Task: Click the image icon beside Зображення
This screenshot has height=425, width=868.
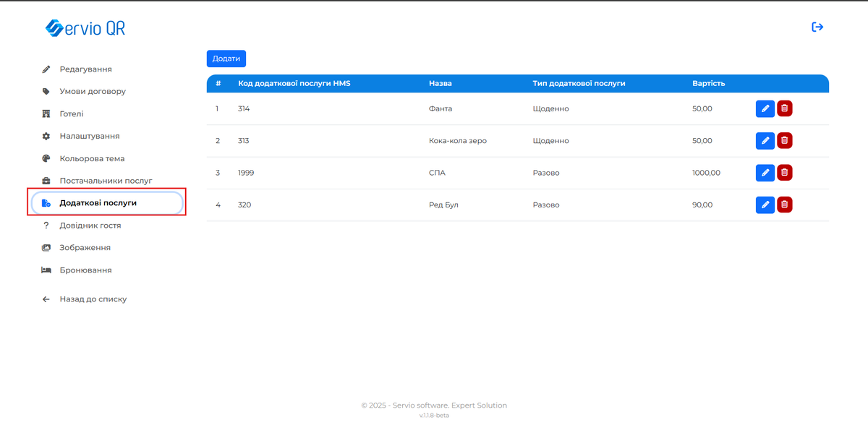Action: point(46,247)
